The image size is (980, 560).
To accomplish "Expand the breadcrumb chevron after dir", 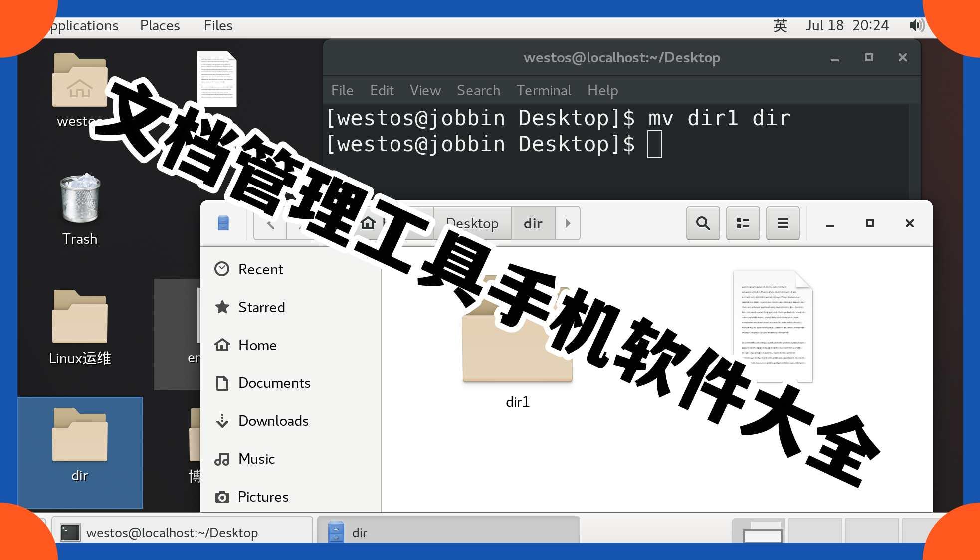I will click(568, 223).
